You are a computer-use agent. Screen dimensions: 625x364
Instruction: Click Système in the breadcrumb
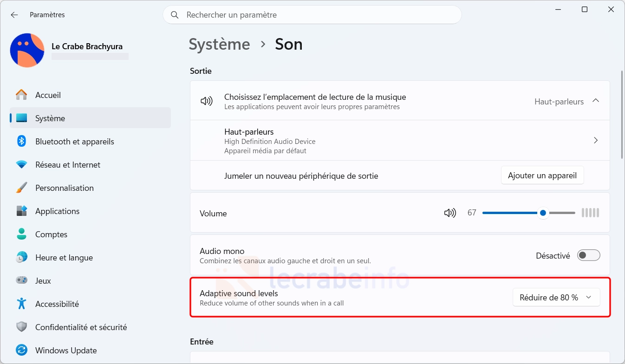pos(219,44)
